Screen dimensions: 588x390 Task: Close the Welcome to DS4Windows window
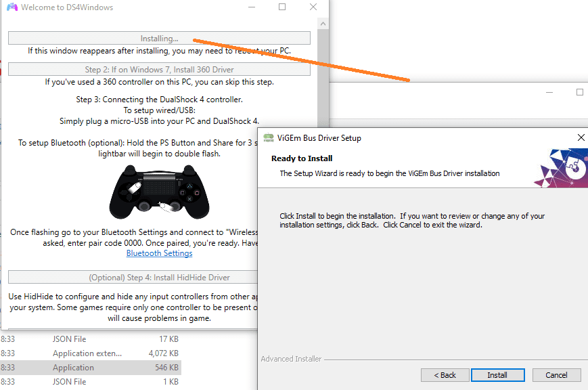(313, 7)
